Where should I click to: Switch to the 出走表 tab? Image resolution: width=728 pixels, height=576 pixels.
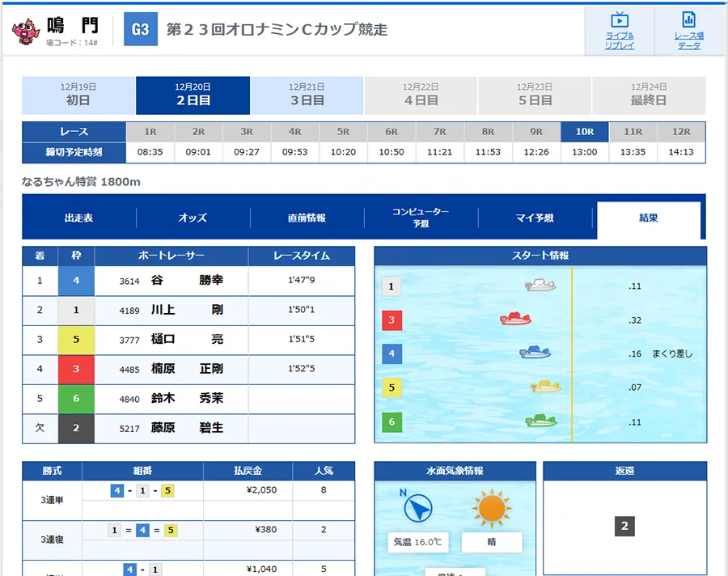click(x=79, y=218)
